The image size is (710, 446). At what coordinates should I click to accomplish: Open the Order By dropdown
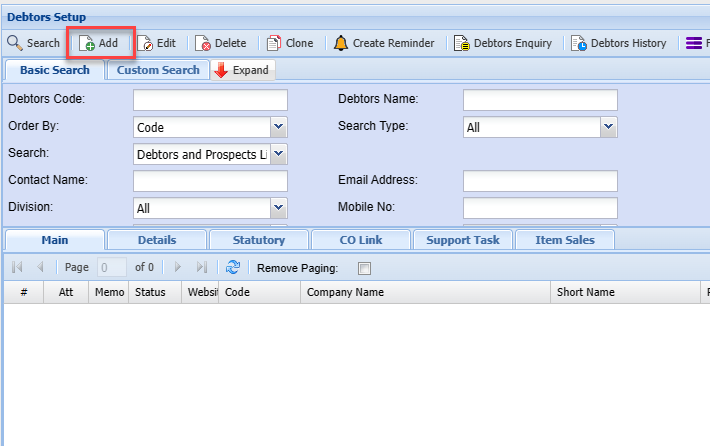[x=278, y=127]
